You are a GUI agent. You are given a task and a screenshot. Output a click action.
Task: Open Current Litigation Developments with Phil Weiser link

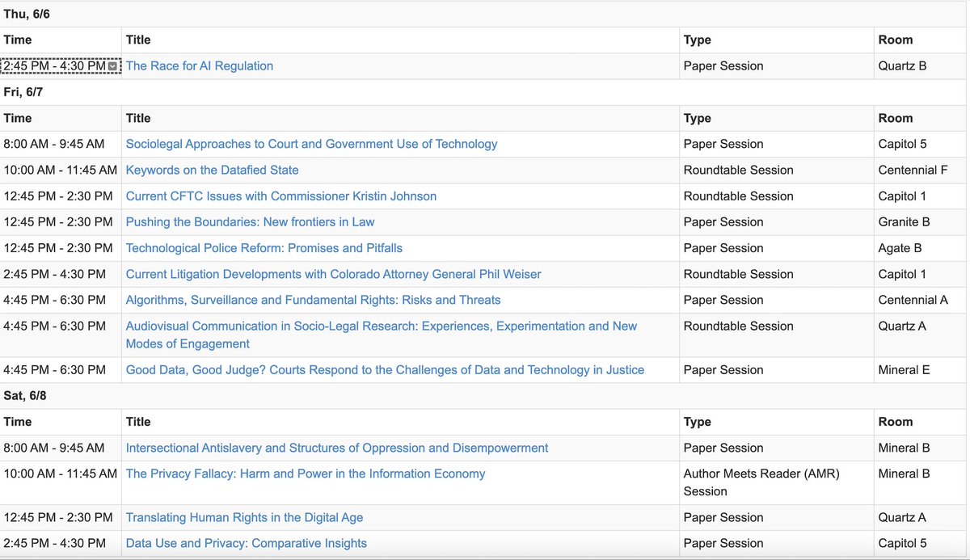[x=334, y=274]
